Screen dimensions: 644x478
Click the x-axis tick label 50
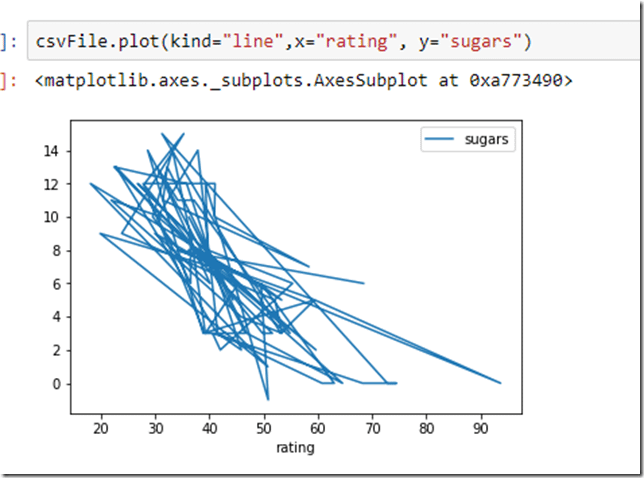[264, 429]
